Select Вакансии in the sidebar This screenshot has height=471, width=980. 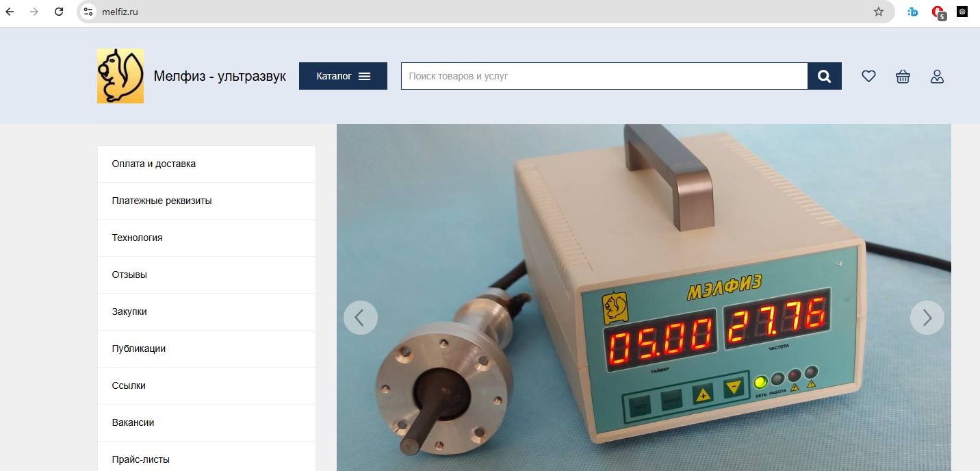click(133, 422)
